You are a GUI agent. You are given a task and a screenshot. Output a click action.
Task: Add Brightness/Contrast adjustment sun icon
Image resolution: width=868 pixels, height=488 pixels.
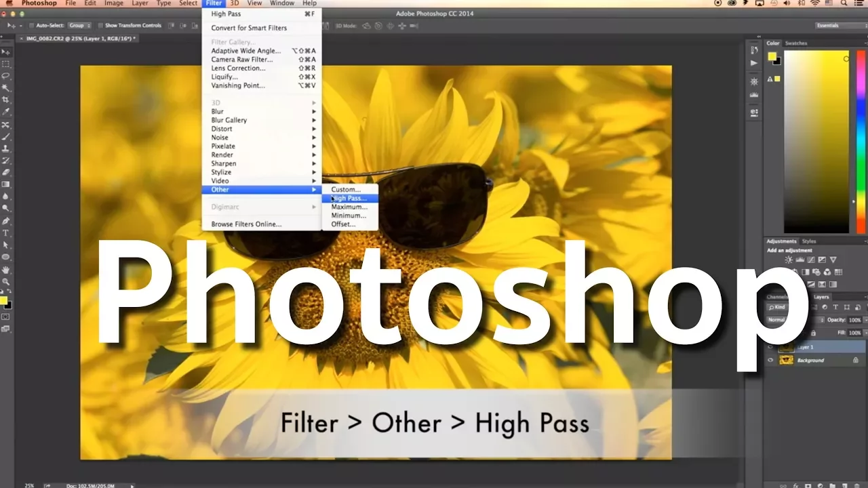(789, 260)
